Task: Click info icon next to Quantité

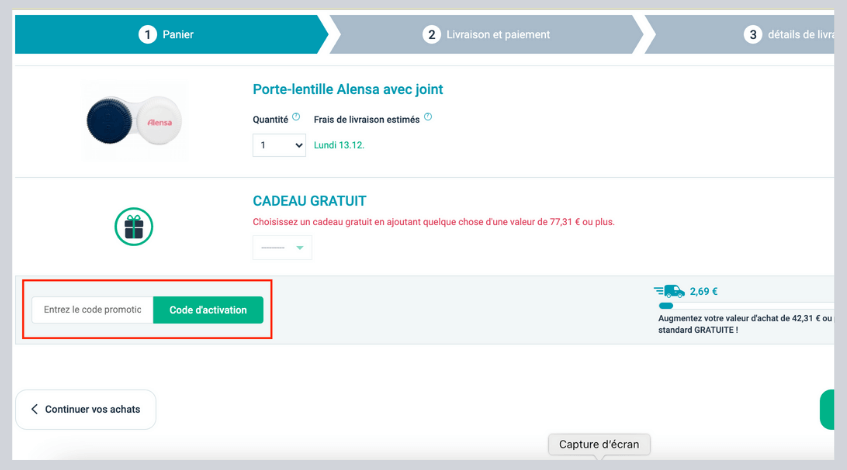Action: click(296, 117)
